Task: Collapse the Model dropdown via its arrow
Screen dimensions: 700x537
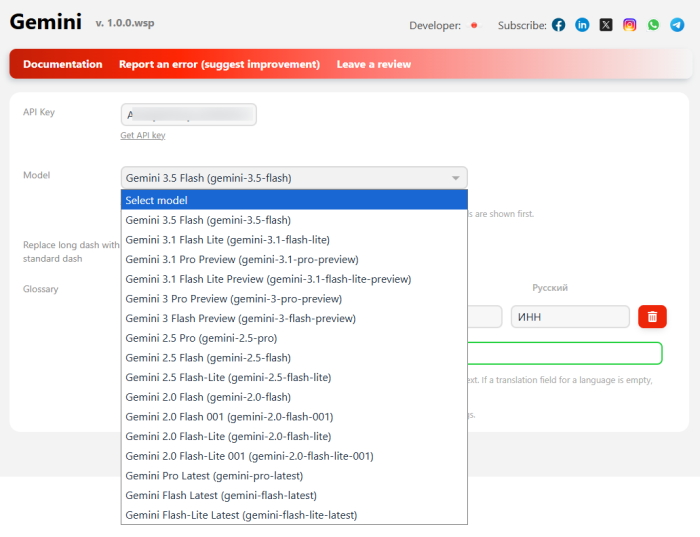Action: 455,178
